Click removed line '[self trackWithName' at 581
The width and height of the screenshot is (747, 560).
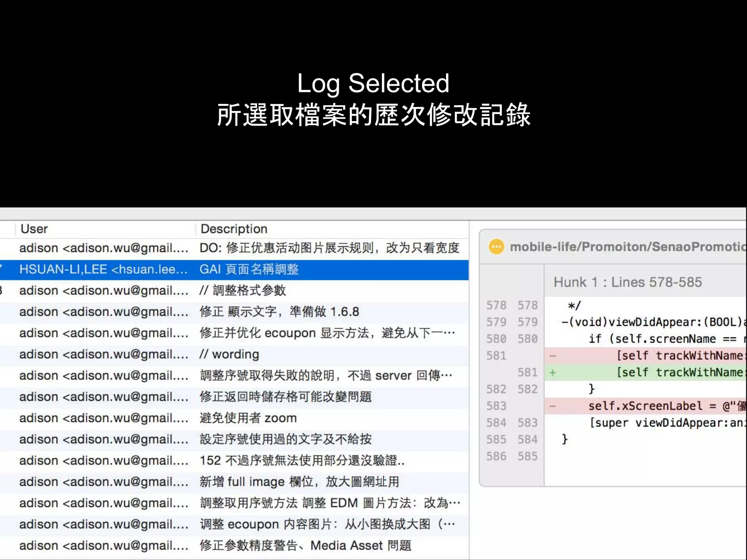646,355
